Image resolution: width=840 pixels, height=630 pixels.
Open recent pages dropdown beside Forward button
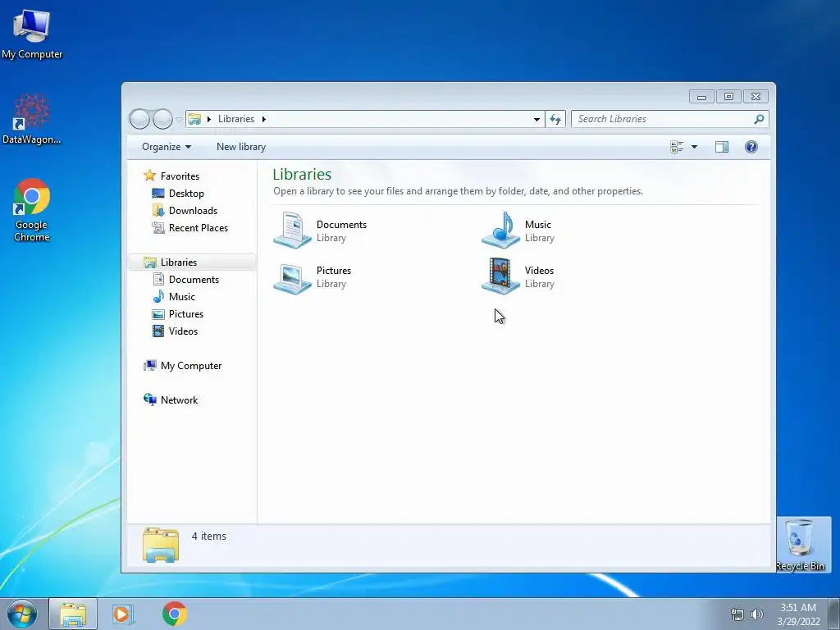click(x=179, y=120)
